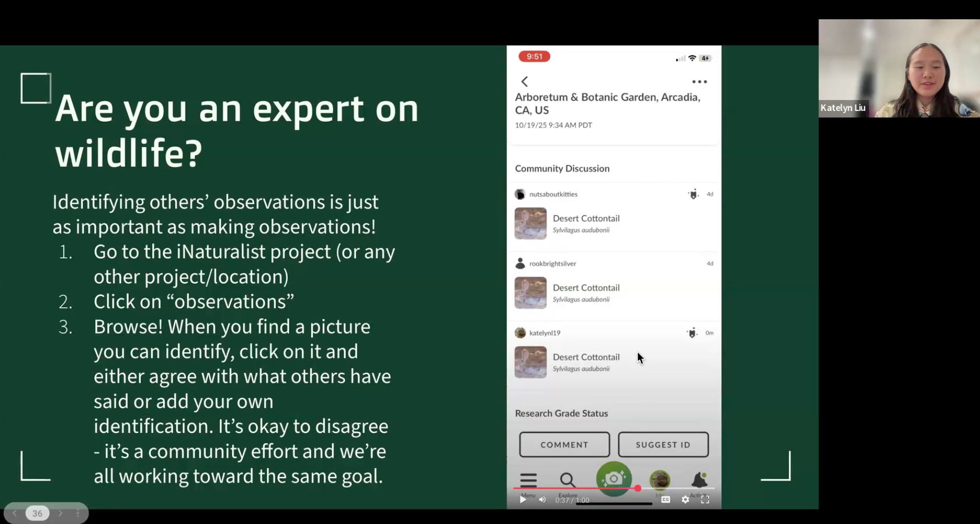Open the Activity bell icon
Screen dimensions: 980x524
(699, 480)
